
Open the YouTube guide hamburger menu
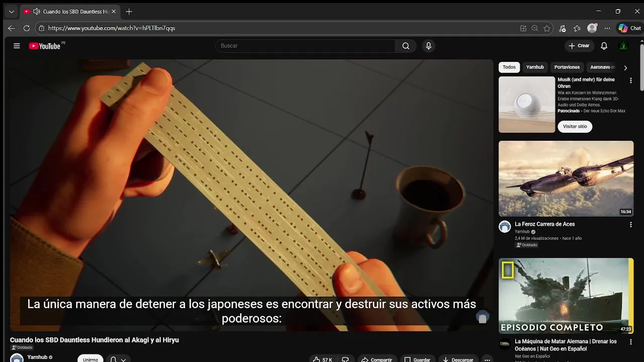tap(17, 46)
